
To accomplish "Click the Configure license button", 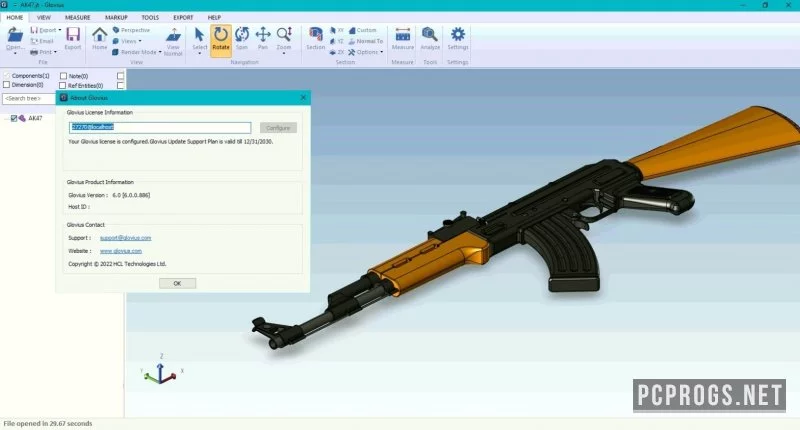I will 278,128.
